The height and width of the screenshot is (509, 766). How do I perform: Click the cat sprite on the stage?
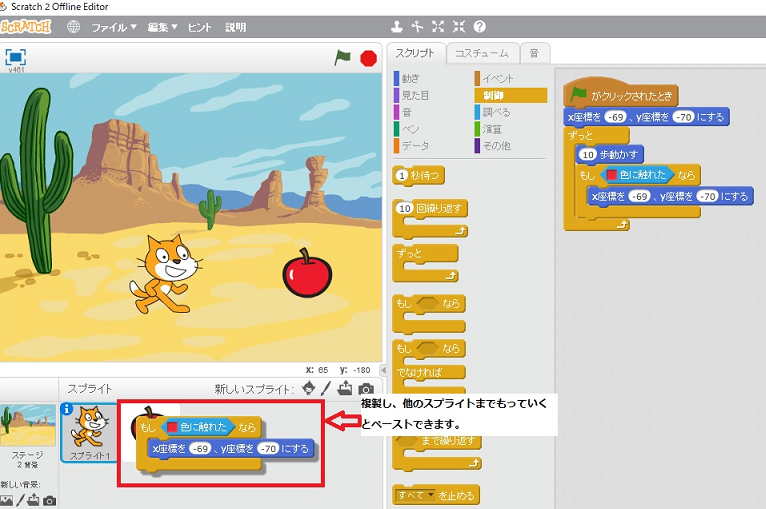pos(166,274)
